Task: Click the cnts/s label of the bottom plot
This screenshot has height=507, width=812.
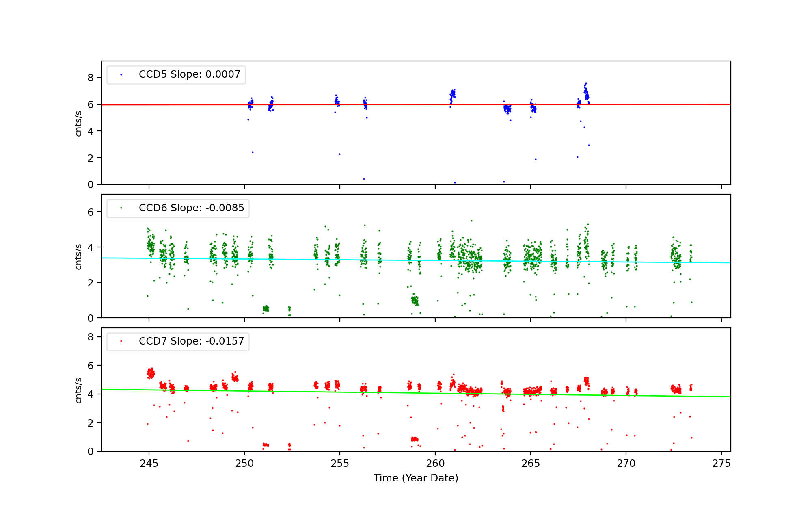Action: [79, 390]
